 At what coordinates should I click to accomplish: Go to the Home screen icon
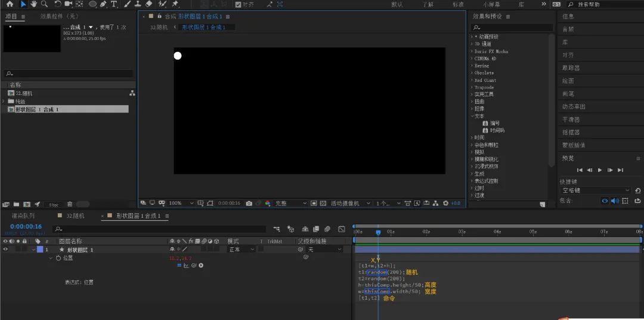click(x=10, y=4)
